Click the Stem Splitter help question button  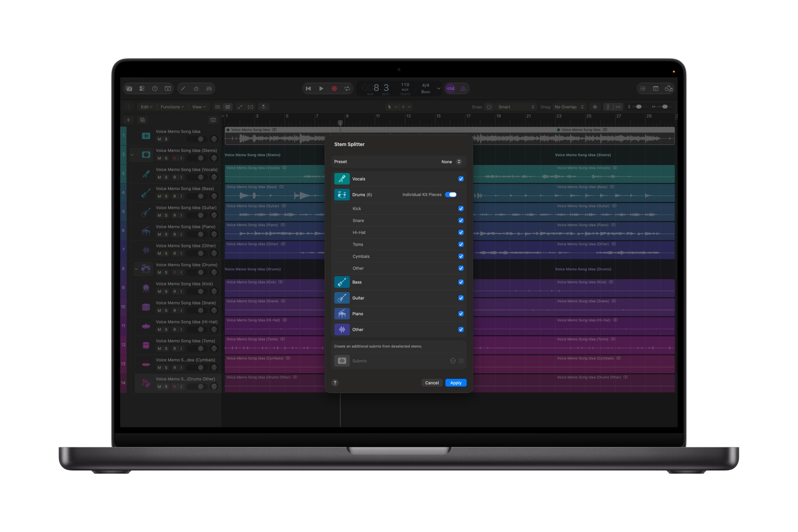[335, 383]
